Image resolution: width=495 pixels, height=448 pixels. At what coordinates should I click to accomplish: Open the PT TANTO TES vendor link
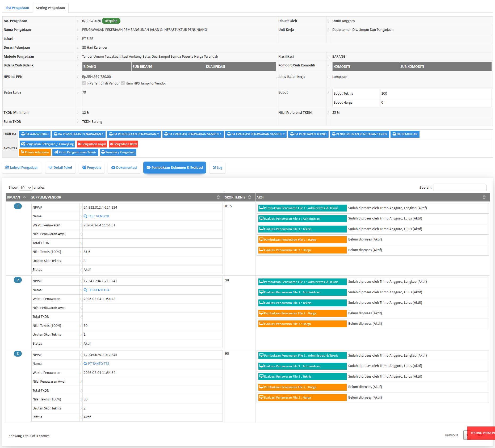click(98, 364)
